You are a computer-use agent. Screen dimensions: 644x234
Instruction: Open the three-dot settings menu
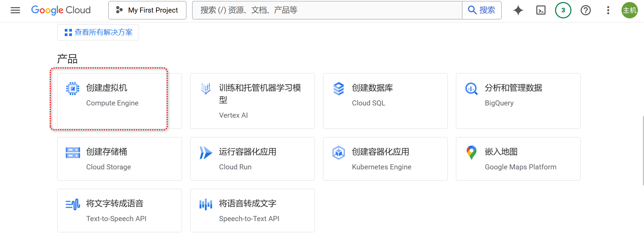(608, 10)
